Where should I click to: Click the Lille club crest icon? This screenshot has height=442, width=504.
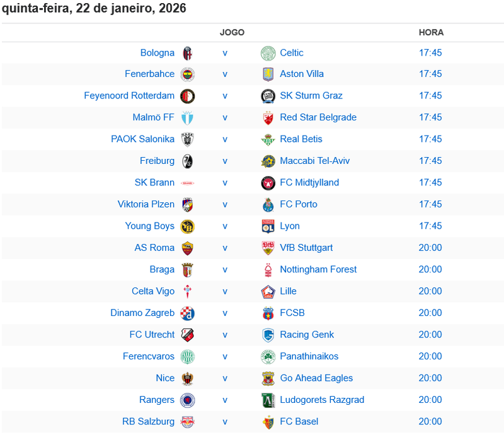tap(268, 292)
